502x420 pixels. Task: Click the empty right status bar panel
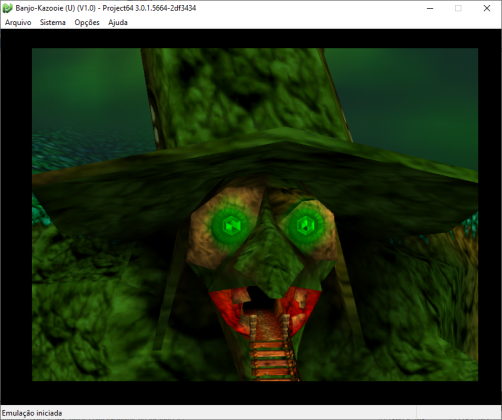click(x=459, y=413)
